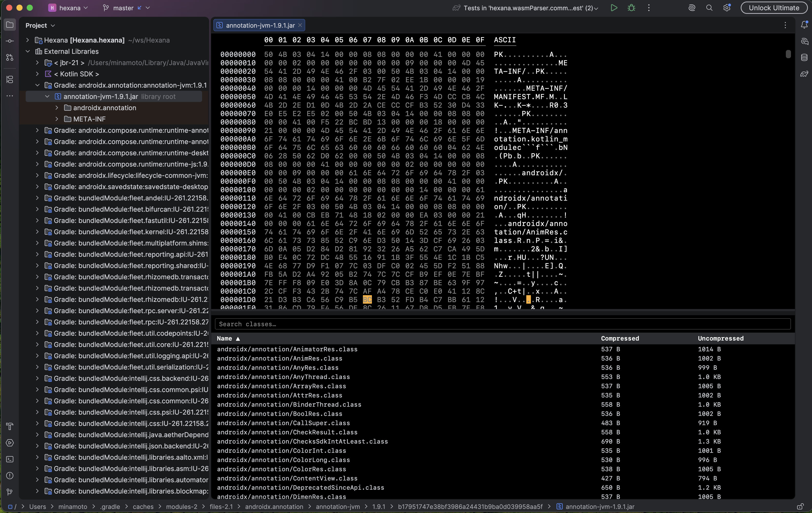Open the Project tool window icon
The width and height of the screenshot is (812, 513).
pos(10,25)
